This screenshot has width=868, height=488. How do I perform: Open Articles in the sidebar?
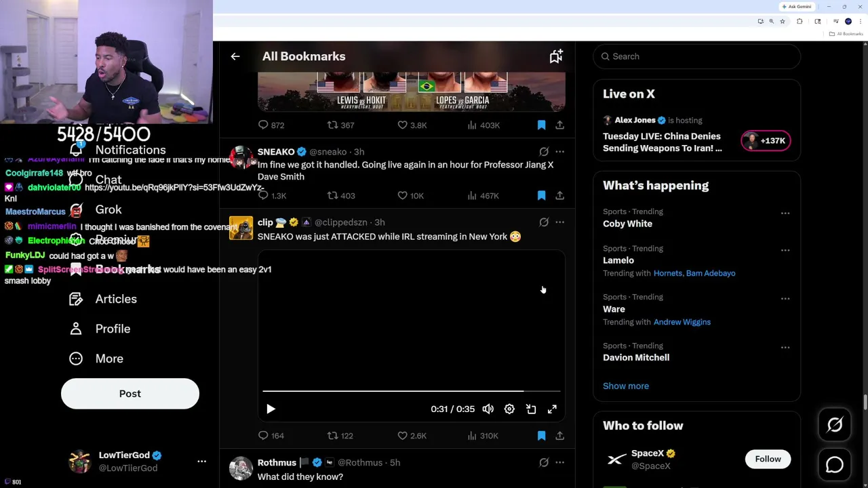coord(103,299)
